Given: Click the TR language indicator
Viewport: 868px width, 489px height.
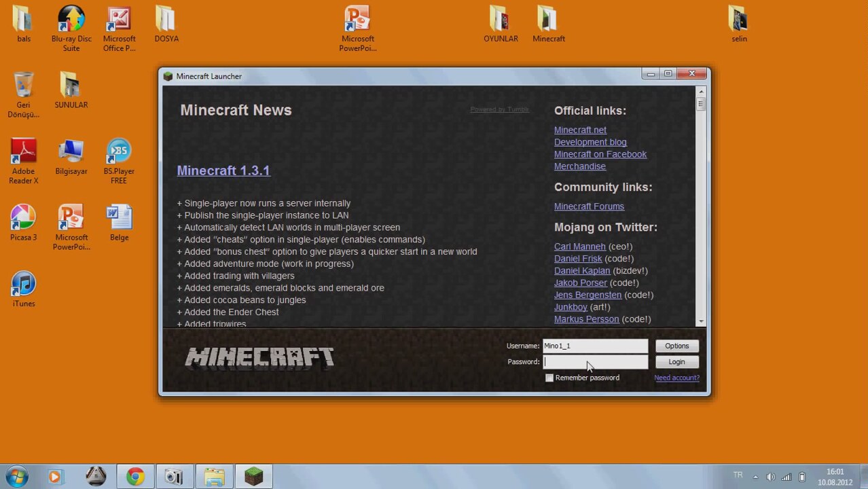Looking at the screenshot, I should pyautogui.click(x=738, y=475).
